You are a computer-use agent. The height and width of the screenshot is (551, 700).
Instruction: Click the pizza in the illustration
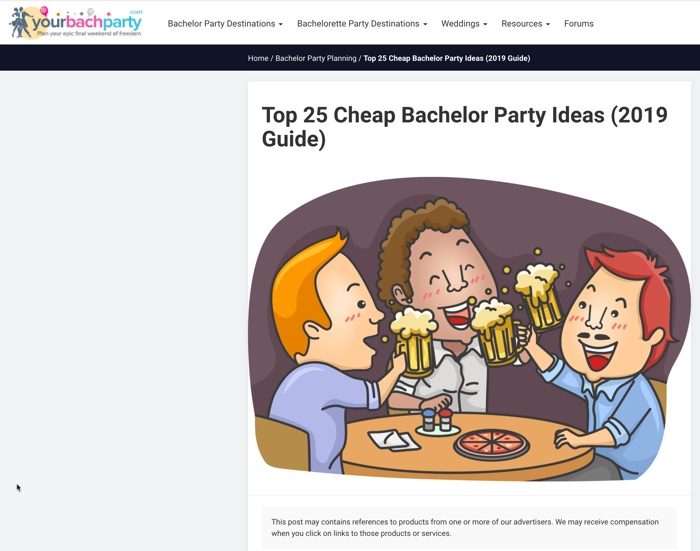(491, 445)
